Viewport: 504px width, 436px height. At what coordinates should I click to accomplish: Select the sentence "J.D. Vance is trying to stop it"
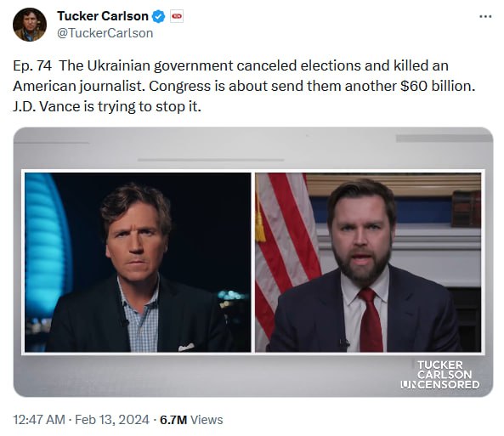coord(107,106)
